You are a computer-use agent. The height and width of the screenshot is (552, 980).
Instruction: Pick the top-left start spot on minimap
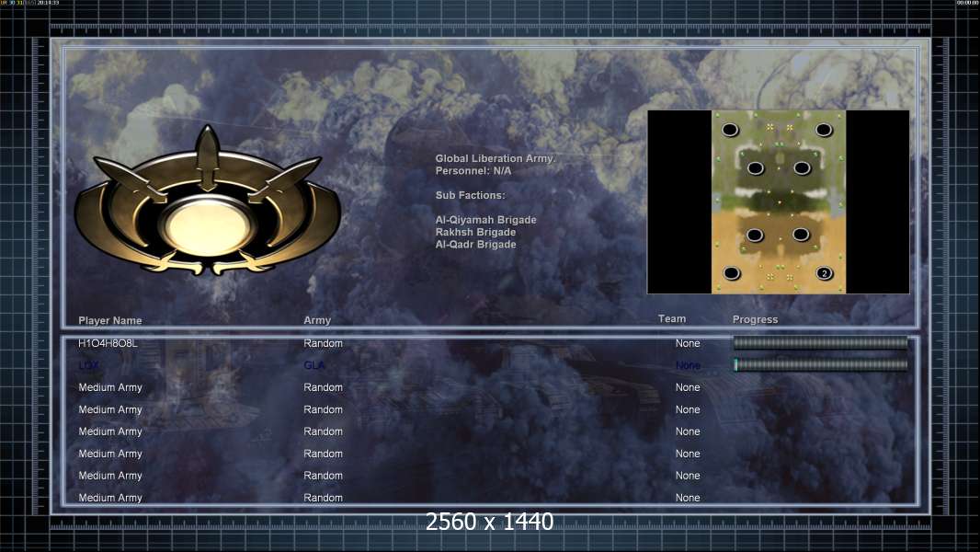click(730, 130)
